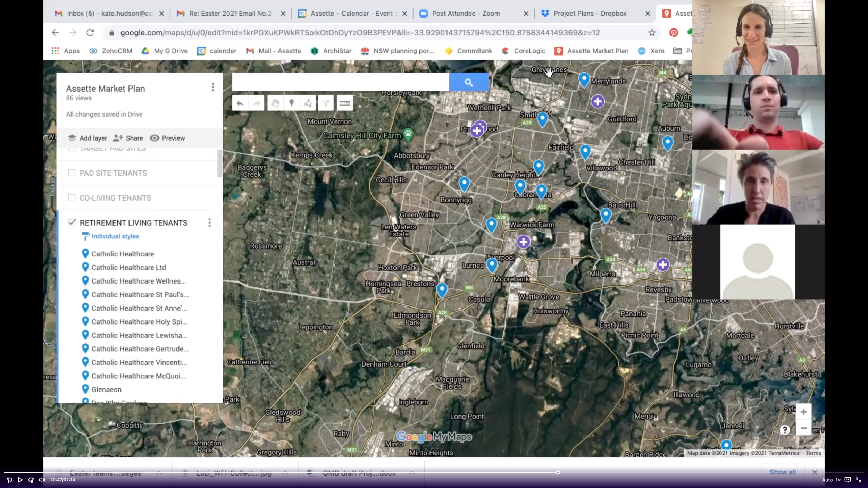Open NSW planning portal bookmark
868x488 pixels.
pos(398,51)
